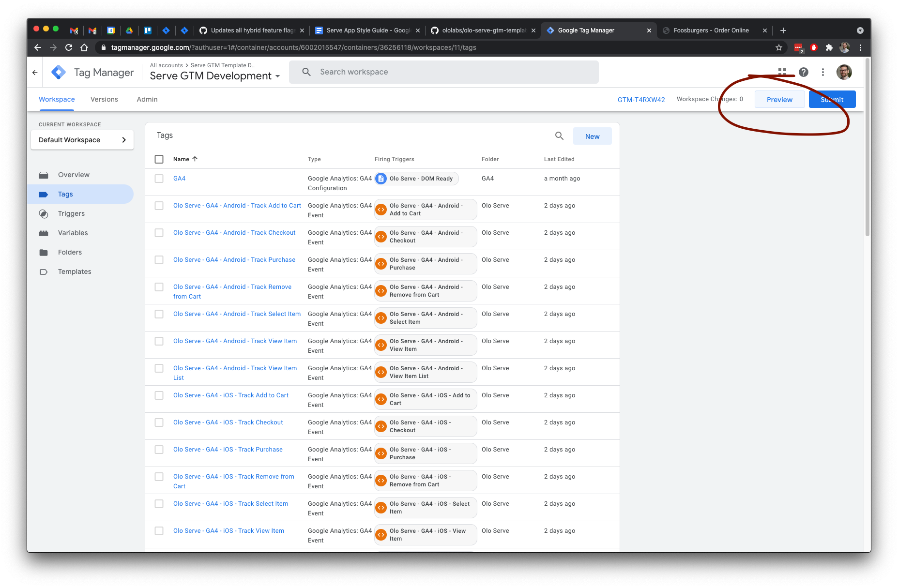
Task: Go back with the Tag Manager back arrow
Action: point(35,73)
